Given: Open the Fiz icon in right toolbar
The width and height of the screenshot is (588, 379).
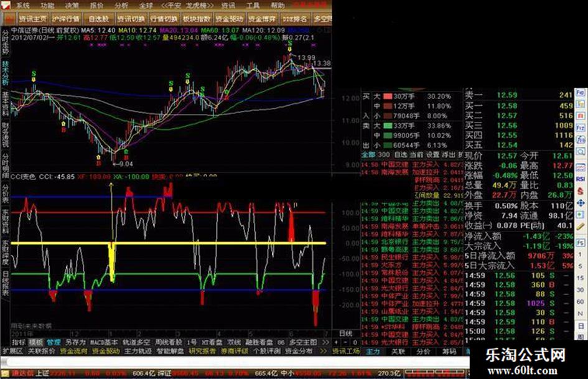Looking at the screenshot, I should [x=580, y=128].
